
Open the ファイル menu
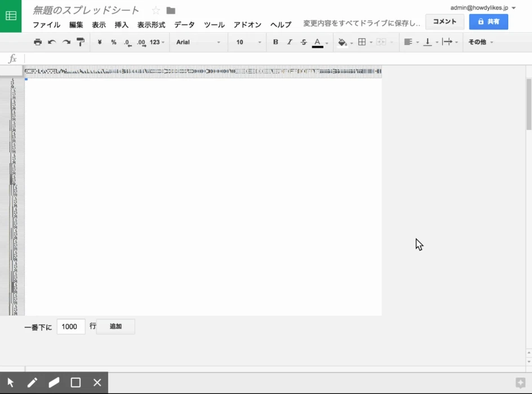coord(46,25)
